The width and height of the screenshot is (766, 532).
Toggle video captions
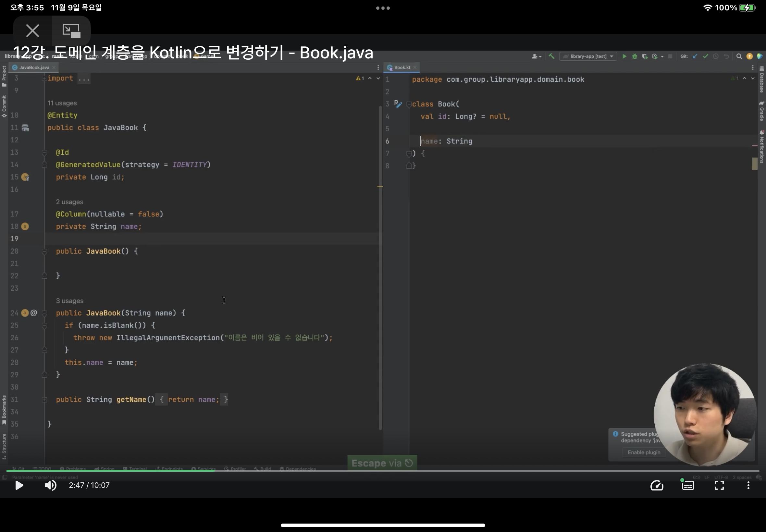[688, 485]
